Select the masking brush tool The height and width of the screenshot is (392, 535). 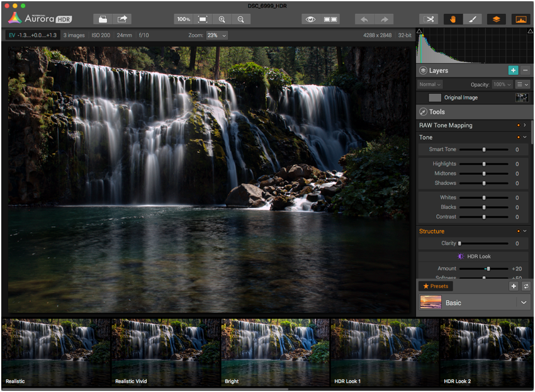(472, 20)
